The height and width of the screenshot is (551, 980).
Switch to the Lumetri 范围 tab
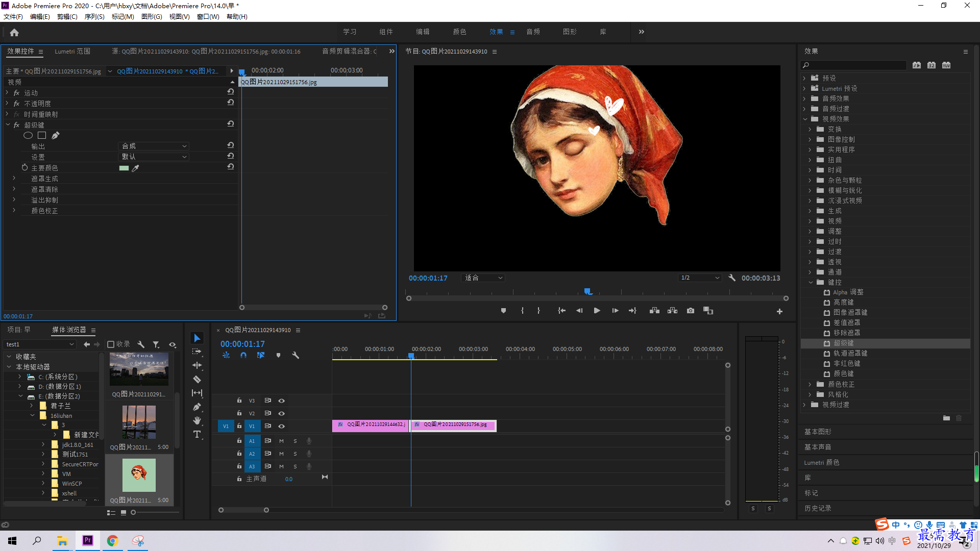coord(72,52)
